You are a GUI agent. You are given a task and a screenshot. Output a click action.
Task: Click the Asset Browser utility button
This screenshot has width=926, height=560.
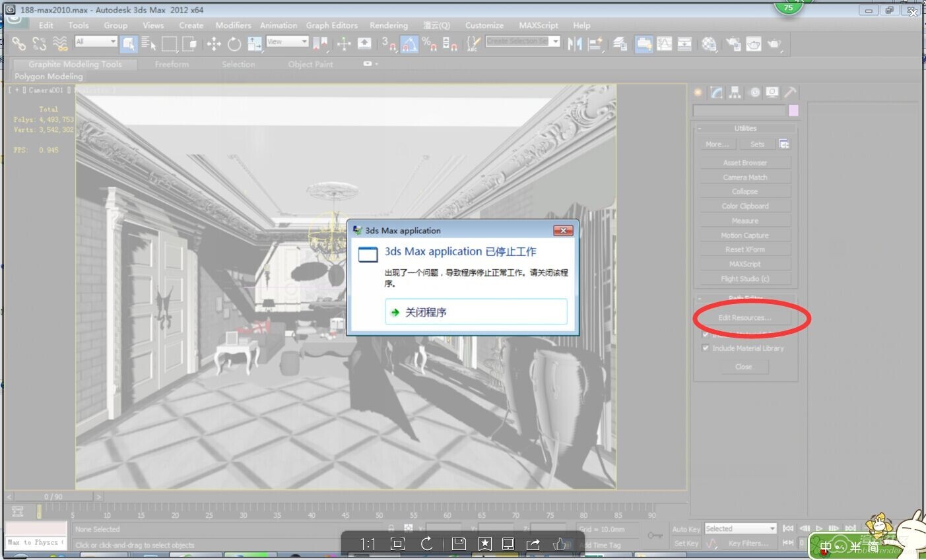click(744, 163)
